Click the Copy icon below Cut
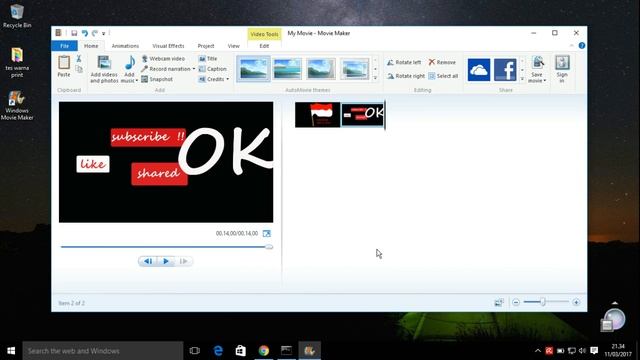 click(79, 69)
